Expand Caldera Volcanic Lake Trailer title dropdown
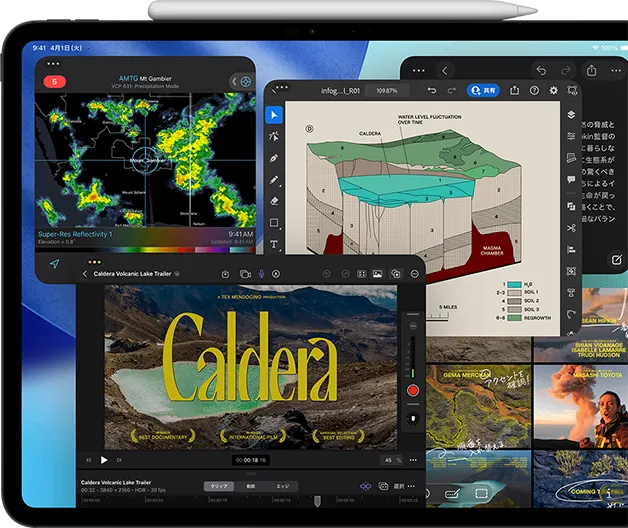The image size is (628, 528). tap(177, 273)
